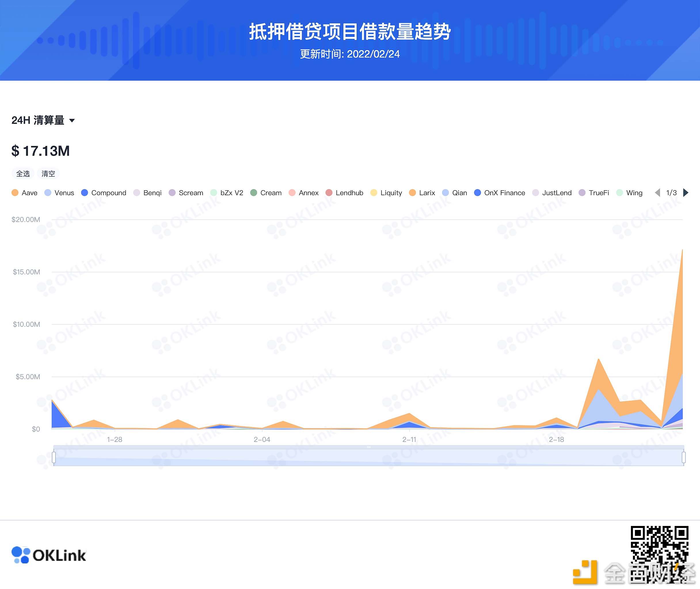Image resolution: width=700 pixels, height=589 pixels.
Task: Click the 更新时间: 2022/02/24 text
Action: (350, 54)
